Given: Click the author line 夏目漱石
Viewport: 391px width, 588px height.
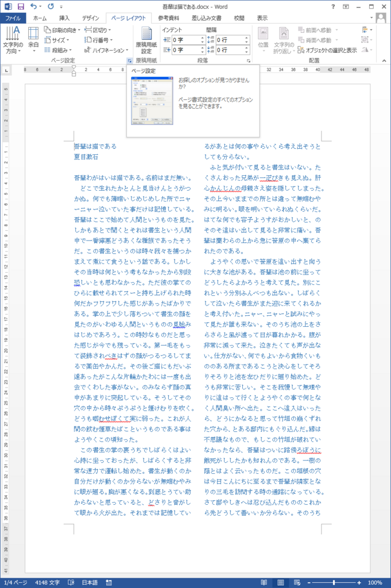Looking at the screenshot, I should [86, 157].
